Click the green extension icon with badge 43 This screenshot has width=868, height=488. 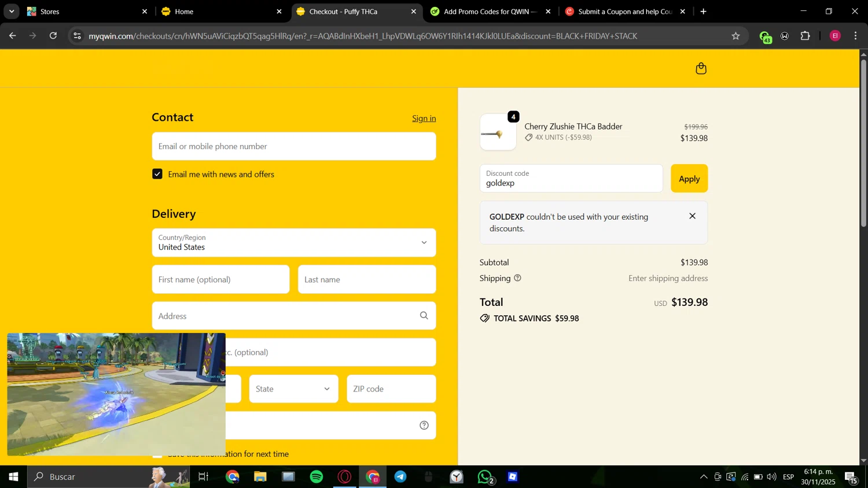(x=765, y=37)
